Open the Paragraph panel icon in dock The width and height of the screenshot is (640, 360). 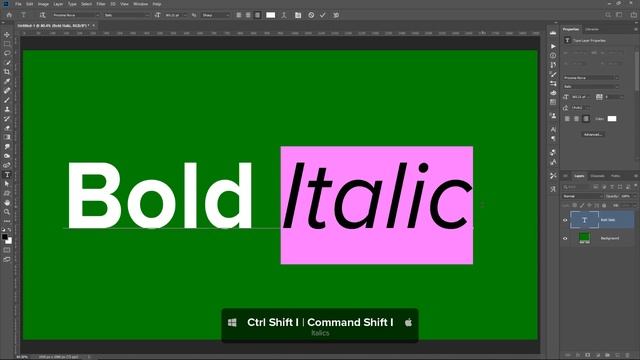[x=553, y=139]
